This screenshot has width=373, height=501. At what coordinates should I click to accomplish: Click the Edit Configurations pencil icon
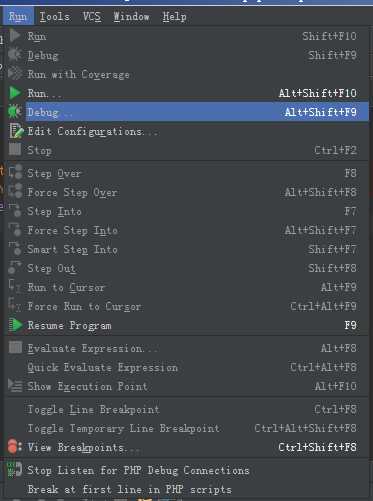click(16, 131)
